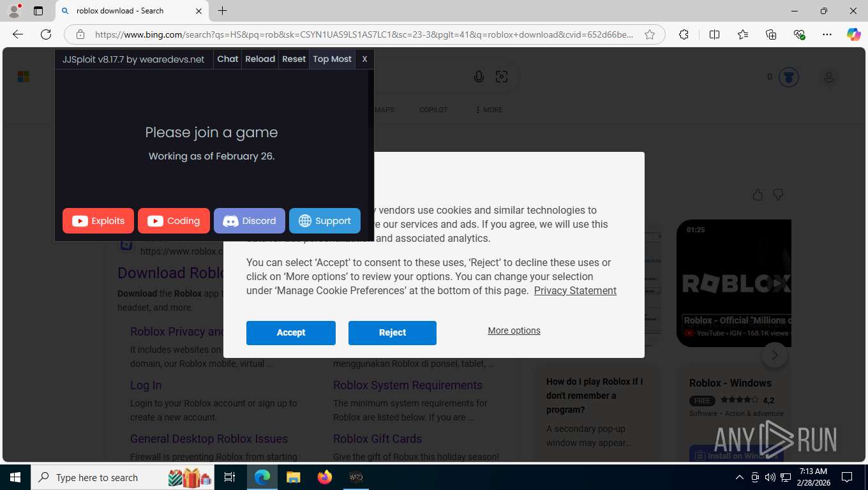Image resolution: width=868 pixels, height=490 pixels.
Task: Open the Roblox Privacy sublink
Action: 177,332
